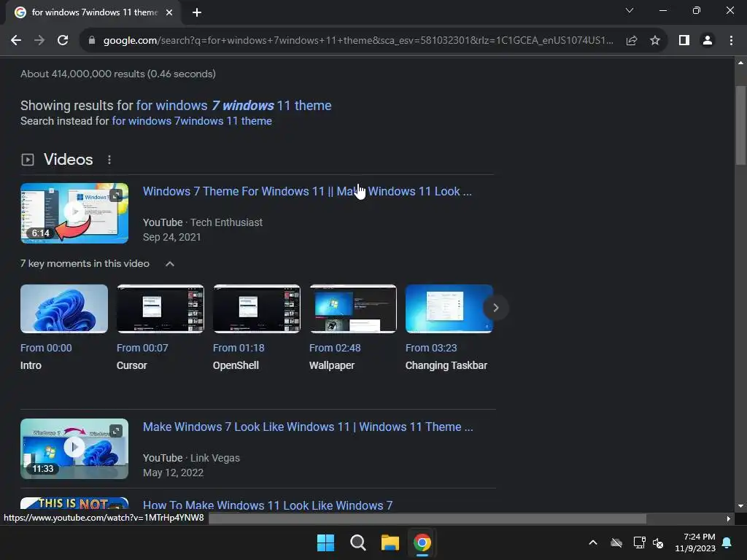Screen dimensions: 747x560
Task: Open the tab search dropdown arrow
Action: pyautogui.click(x=630, y=10)
